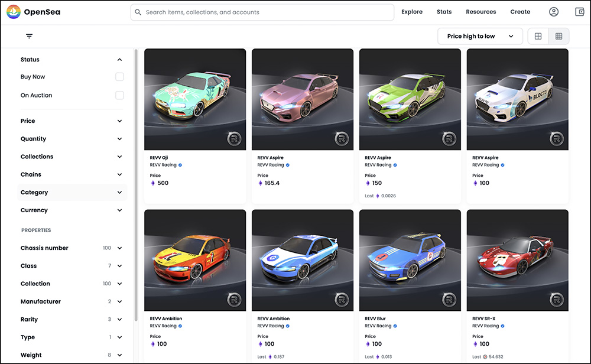
Task: Switch to small grid view
Action: [558, 36]
